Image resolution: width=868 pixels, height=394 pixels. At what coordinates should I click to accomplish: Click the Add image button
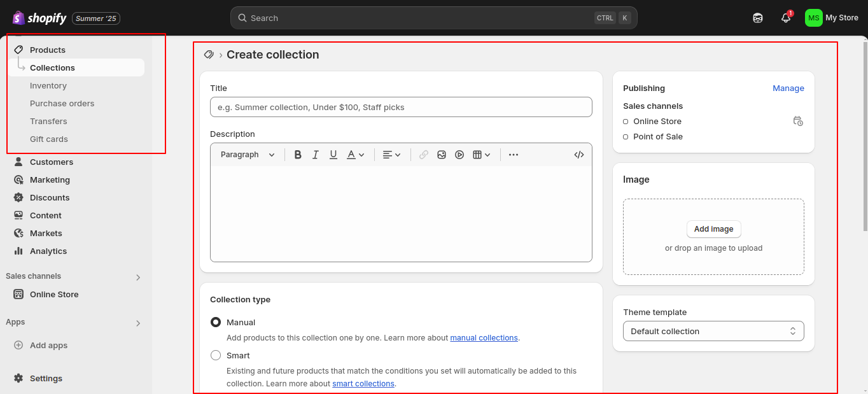(713, 229)
